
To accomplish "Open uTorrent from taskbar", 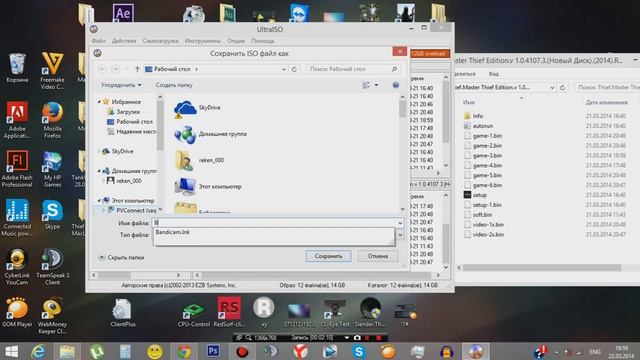I will (96, 351).
